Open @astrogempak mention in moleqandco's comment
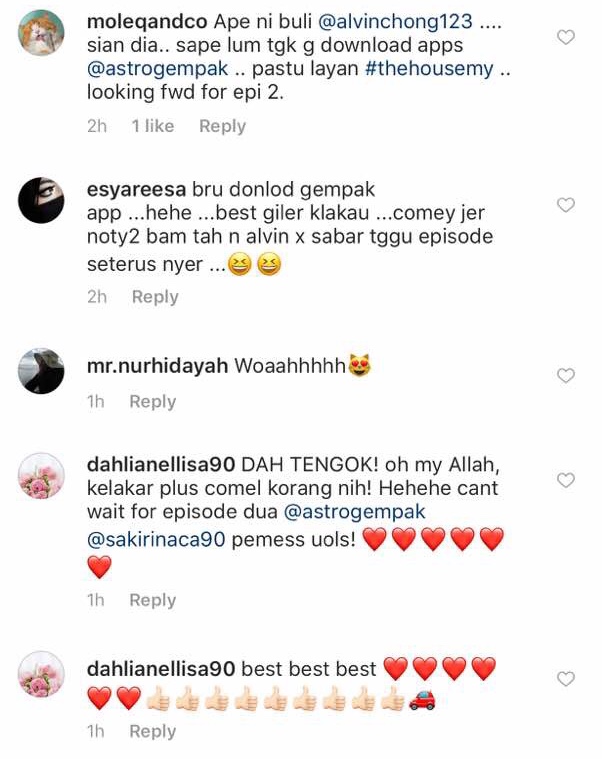This screenshot has width=602, height=759. click(x=157, y=68)
